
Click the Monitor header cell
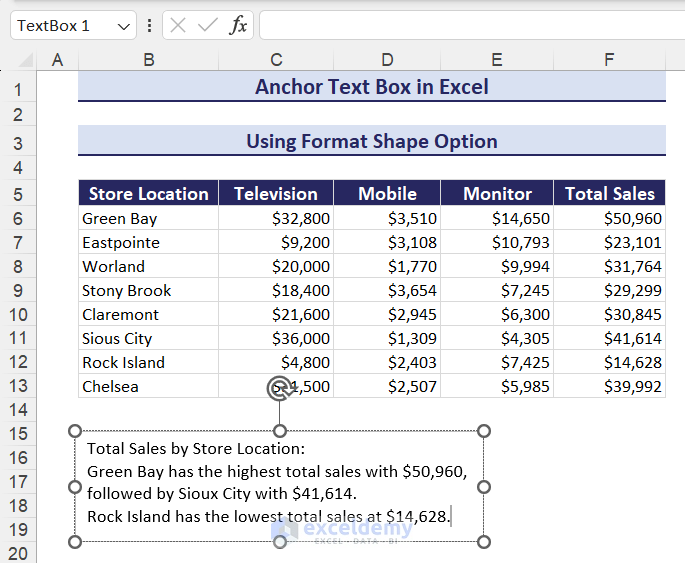pyautogui.click(x=497, y=193)
